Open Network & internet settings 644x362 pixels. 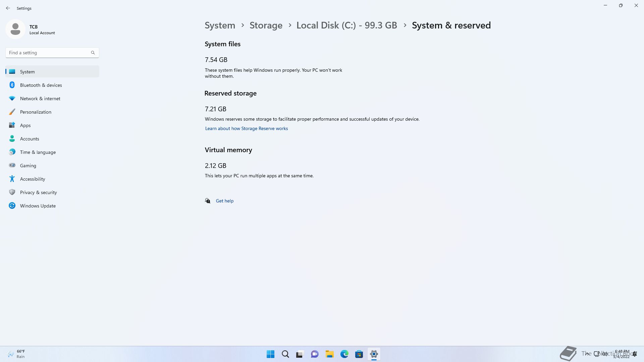[52, 99]
